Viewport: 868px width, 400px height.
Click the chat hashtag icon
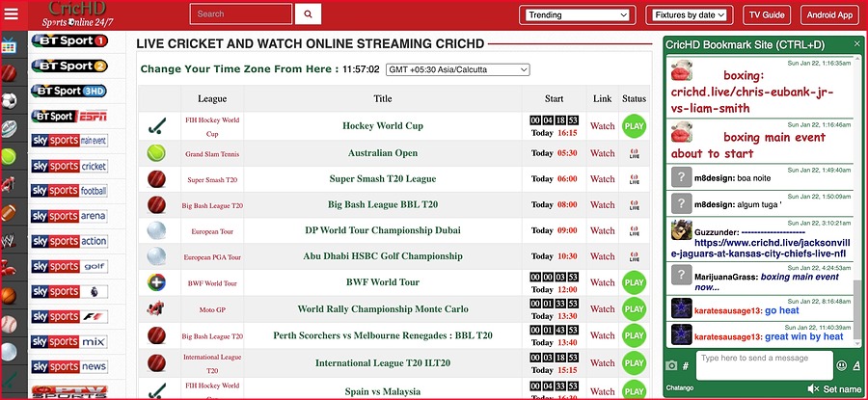[686, 365]
